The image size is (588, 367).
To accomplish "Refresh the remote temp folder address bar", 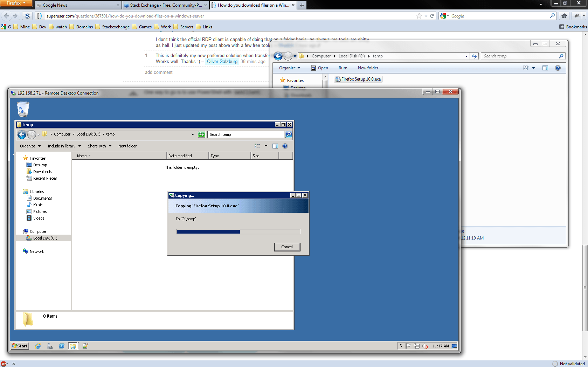I will click(x=201, y=134).
